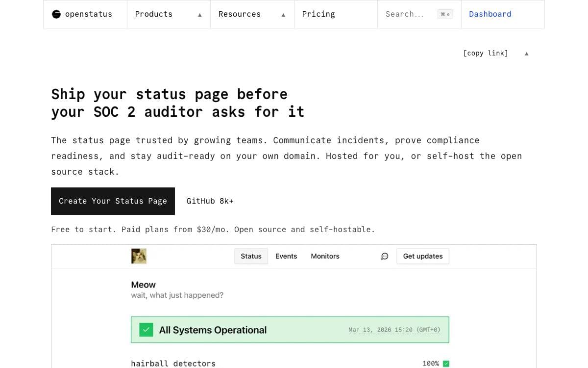Screen dimensions: 588x368
Task: Click the green icon next to 100%
Action: click(x=446, y=364)
